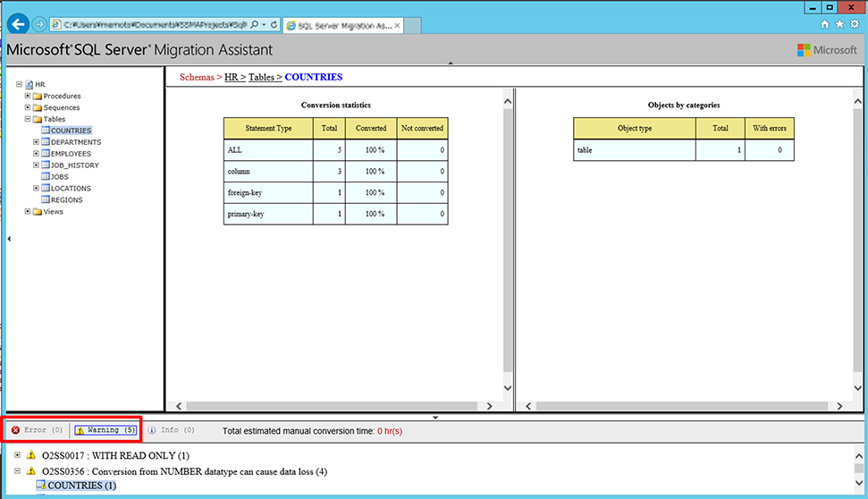Toggle the Error (0) message filter

tap(37, 430)
